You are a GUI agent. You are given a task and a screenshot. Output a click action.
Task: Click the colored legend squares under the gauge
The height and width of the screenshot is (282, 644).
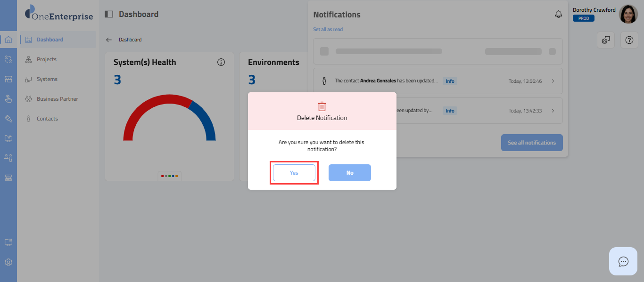coord(170,176)
